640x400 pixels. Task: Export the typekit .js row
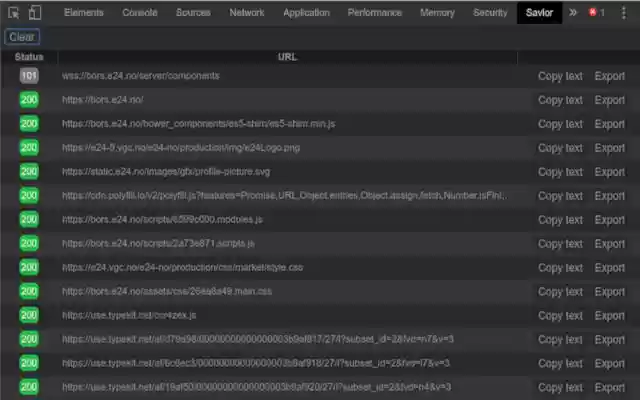609,316
